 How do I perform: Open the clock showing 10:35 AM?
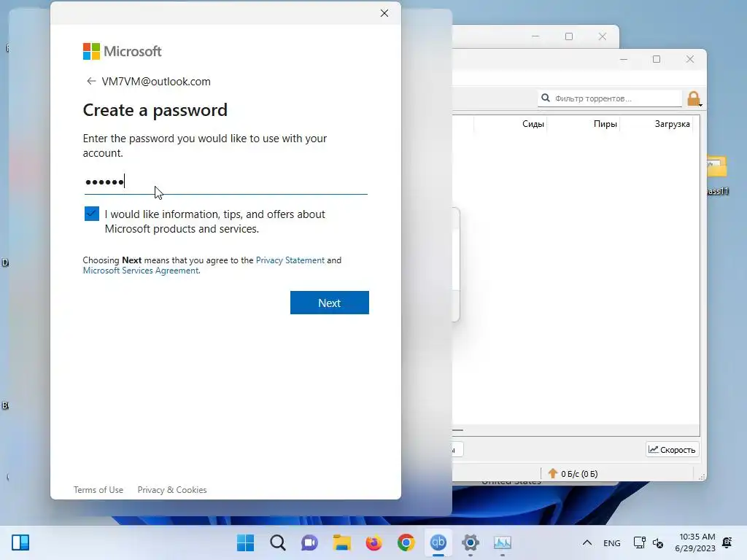point(695,542)
